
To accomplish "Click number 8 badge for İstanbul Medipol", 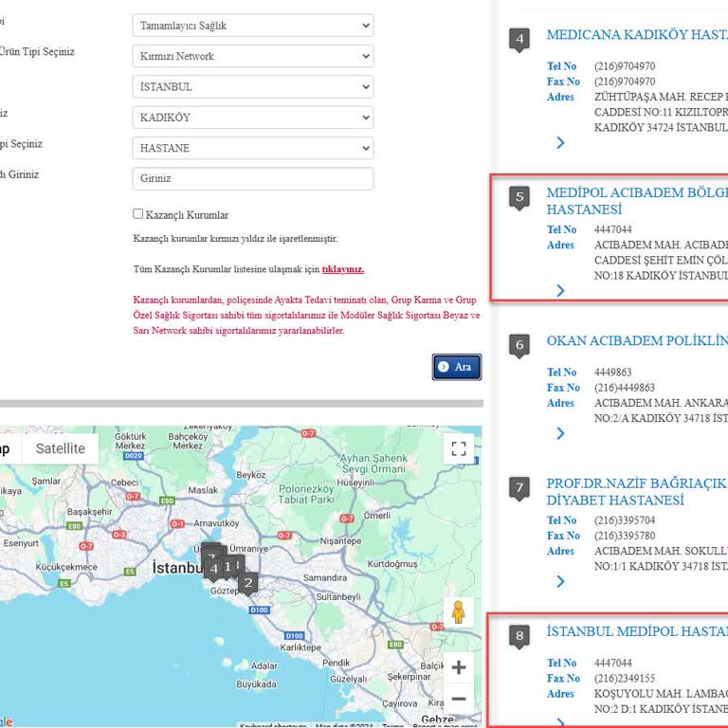I will [519, 636].
